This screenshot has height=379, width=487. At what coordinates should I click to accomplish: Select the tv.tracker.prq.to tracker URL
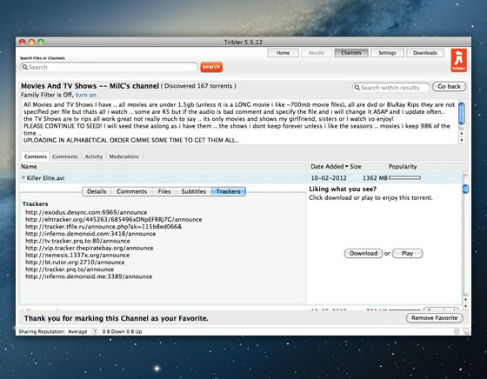click(x=78, y=241)
